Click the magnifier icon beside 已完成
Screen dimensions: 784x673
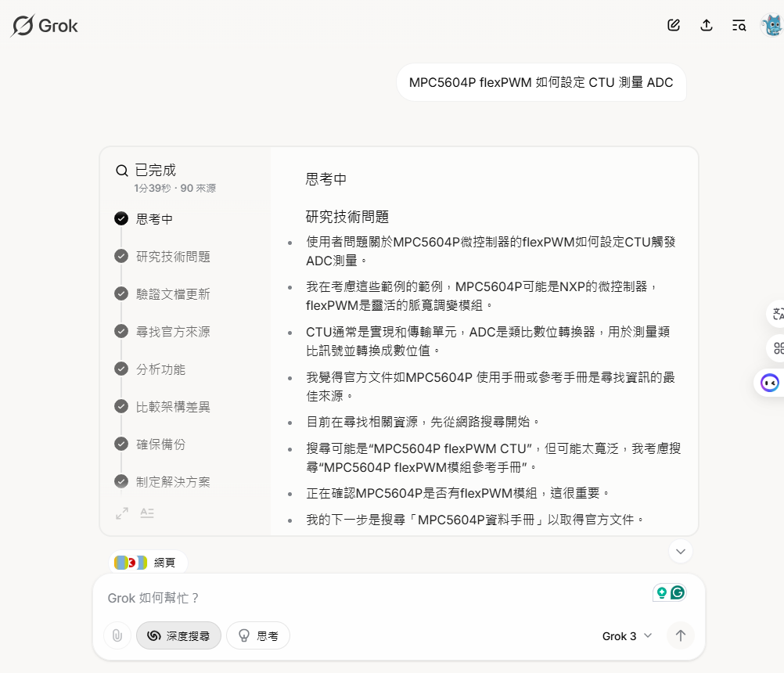pyautogui.click(x=121, y=171)
